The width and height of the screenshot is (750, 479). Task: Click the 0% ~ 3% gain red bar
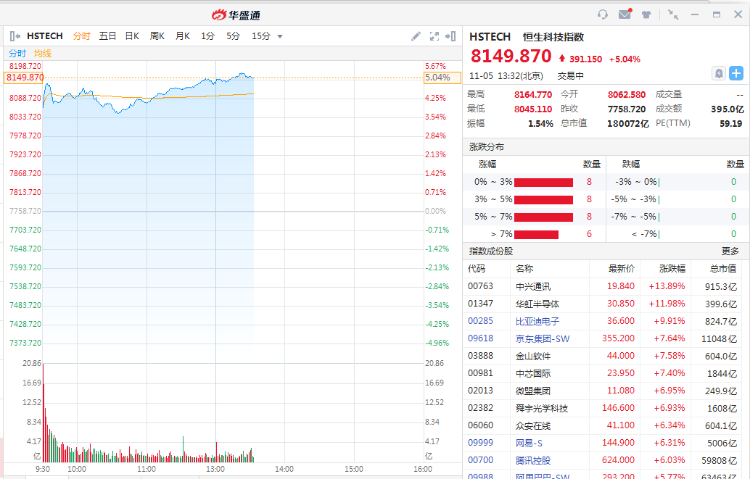tap(543, 182)
